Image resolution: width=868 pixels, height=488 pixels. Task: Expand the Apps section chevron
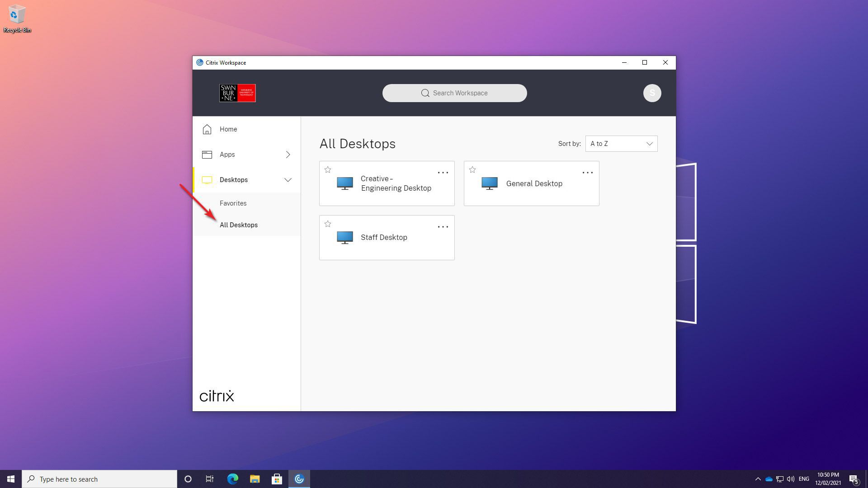tap(288, 155)
